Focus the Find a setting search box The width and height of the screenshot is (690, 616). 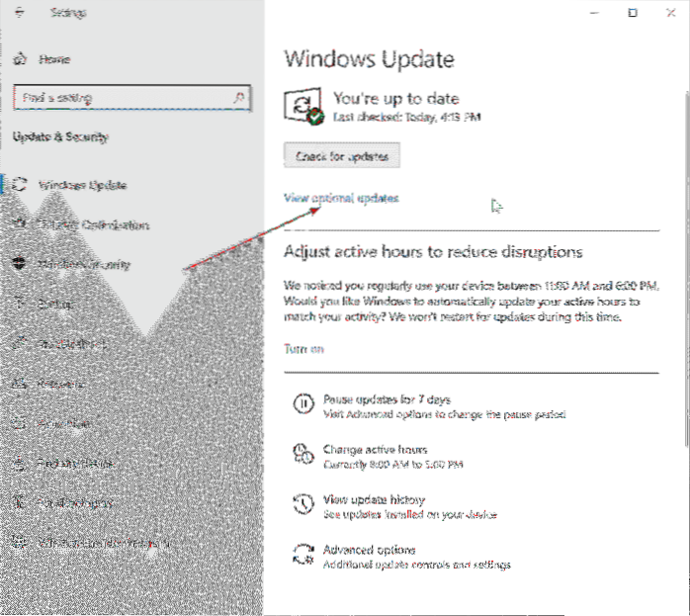coord(132,97)
